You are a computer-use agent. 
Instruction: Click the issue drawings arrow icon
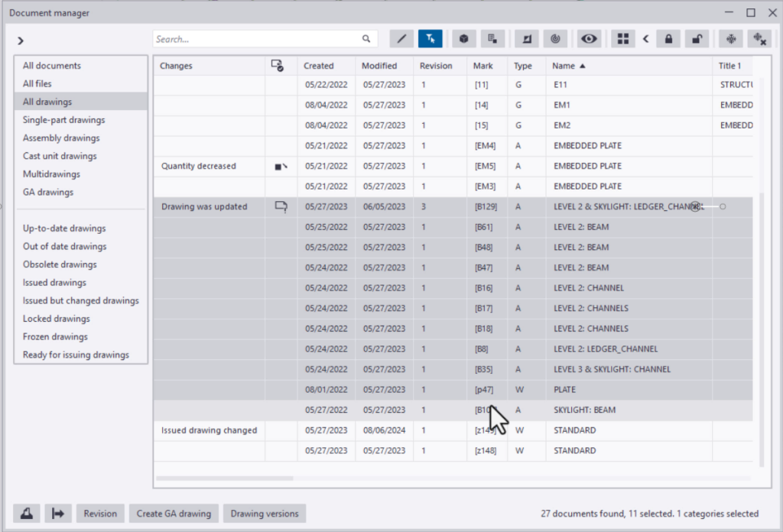point(59,513)
